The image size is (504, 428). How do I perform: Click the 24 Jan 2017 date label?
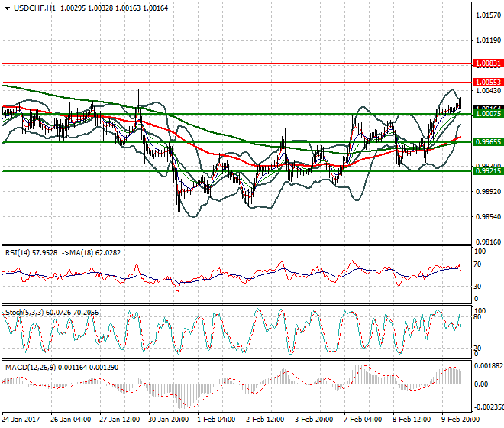click(21, 420)
